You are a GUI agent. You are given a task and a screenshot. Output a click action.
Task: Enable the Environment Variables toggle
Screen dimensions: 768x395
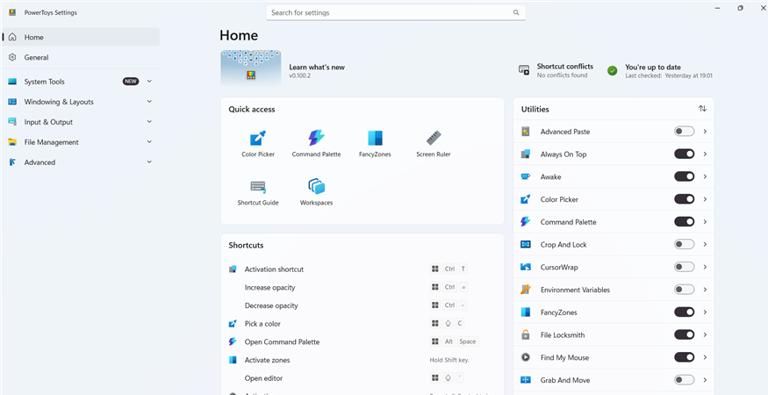(684, 290)
